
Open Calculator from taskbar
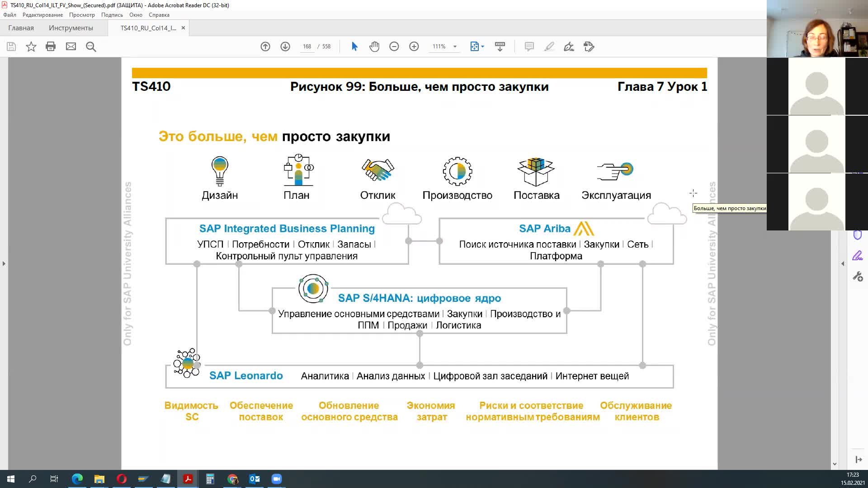[210, 479]
